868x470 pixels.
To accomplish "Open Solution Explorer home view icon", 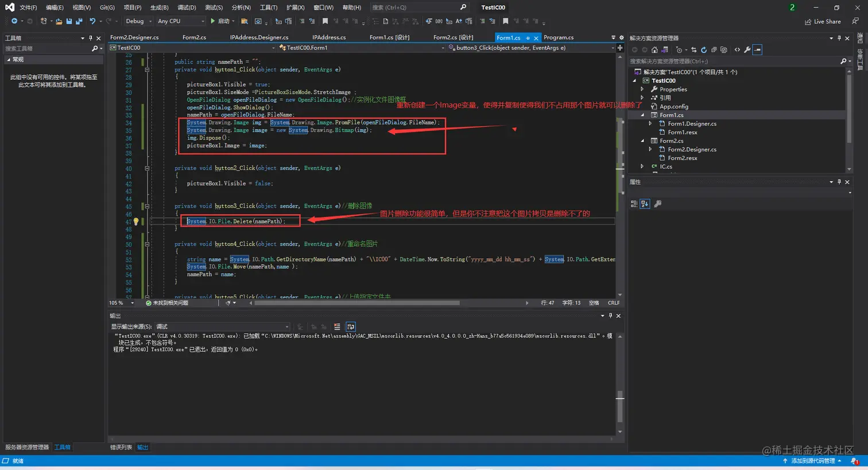I will 654,50.
